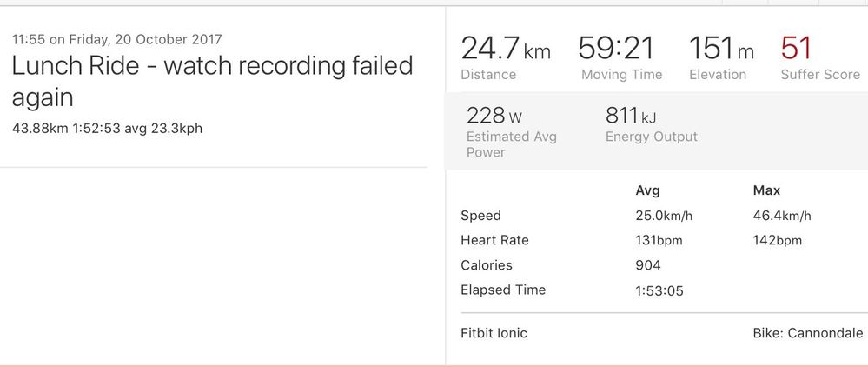Viewport: 868px width, 367px height.
Task: Click the activity date and time line
Action: (x=116, y=39)
